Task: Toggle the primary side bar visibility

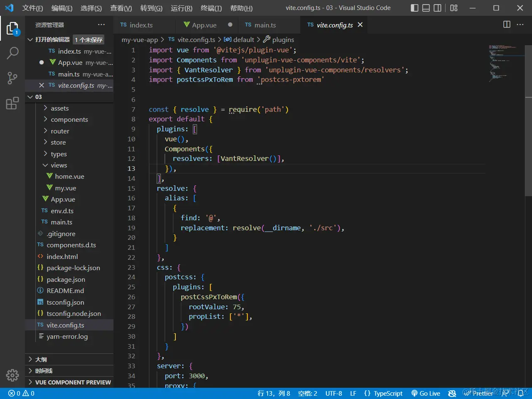Action: pos(414,8)
